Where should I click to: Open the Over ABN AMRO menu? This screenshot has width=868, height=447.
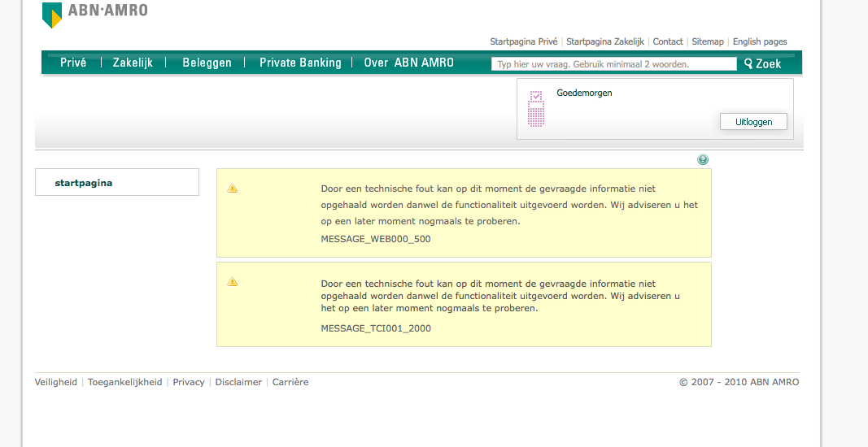pos(408,63)
